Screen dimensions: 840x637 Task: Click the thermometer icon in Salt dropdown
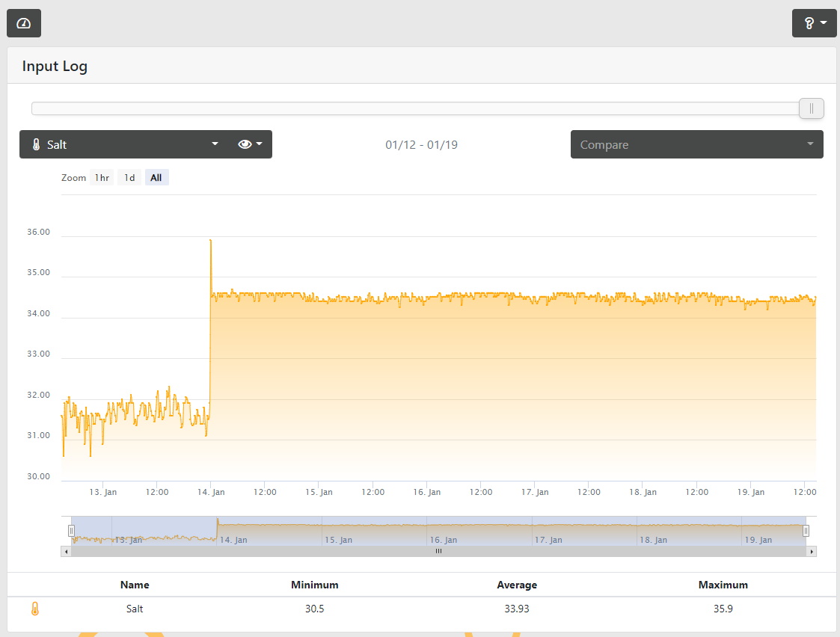click(36, 144)
